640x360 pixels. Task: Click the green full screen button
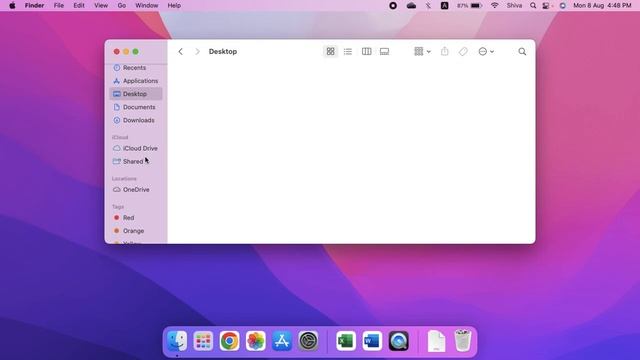pos(136,51)
